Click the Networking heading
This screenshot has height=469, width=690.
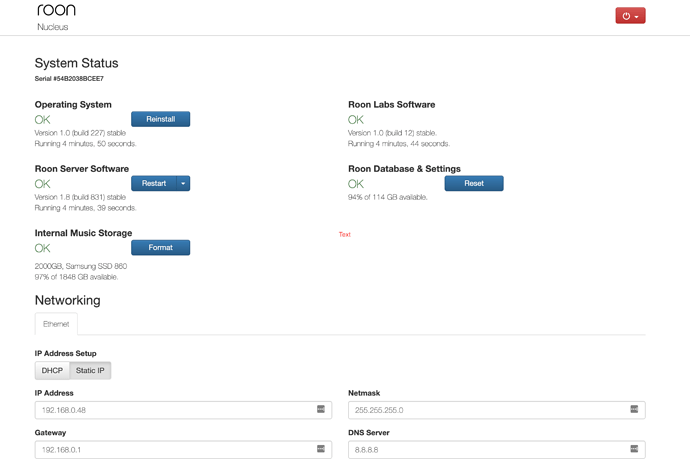click(x=68, y=300)
